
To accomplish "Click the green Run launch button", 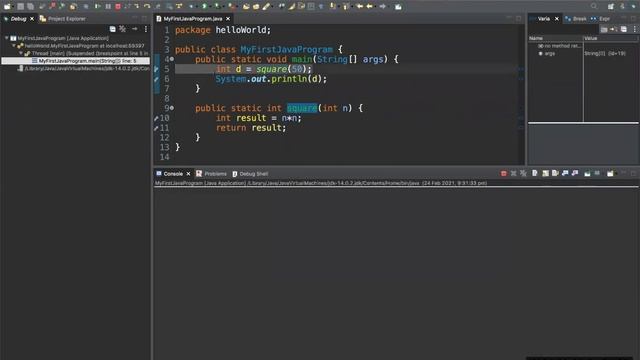I will (204, 7).
